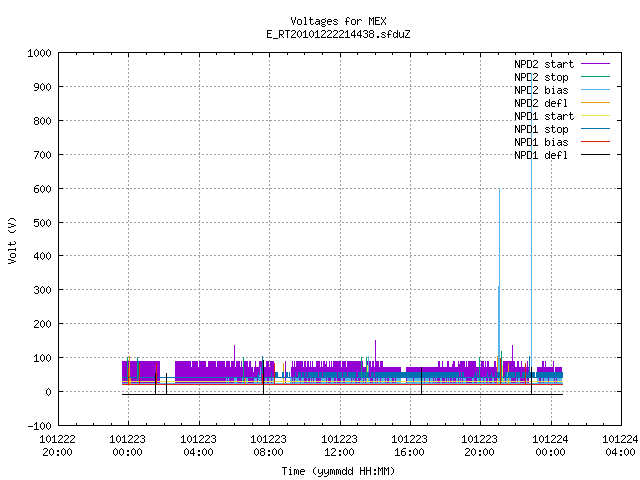Click the "NPD2 defl" legend label
Screen dimensions: 640x480
541,103
